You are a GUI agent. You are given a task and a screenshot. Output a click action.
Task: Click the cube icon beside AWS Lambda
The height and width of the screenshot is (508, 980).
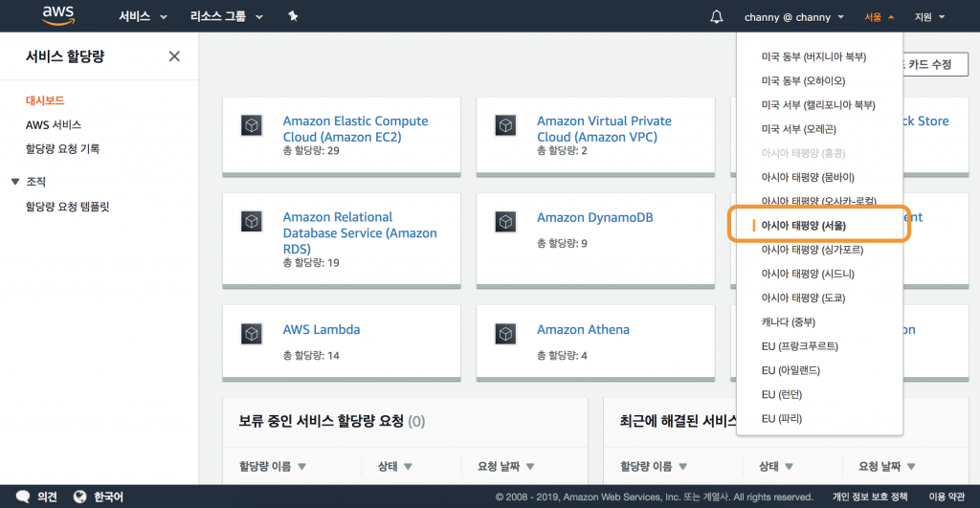252,334
